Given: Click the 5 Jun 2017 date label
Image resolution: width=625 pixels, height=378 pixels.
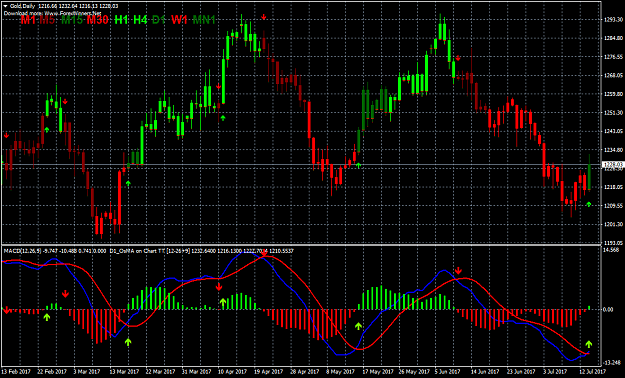Looking at the screenshot, I should [448, 371].
